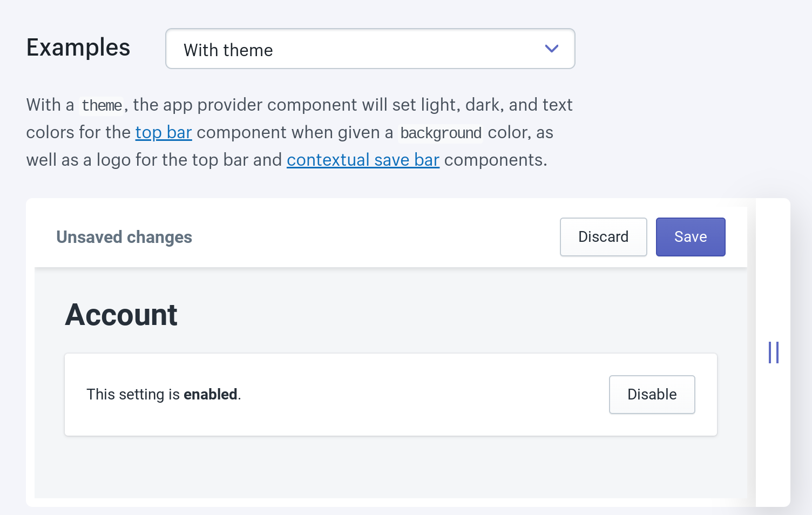Click the Save button in the contextual save bar
Image resolution: width=812 pixels, height=515 pixels.
tap(691, 236)
